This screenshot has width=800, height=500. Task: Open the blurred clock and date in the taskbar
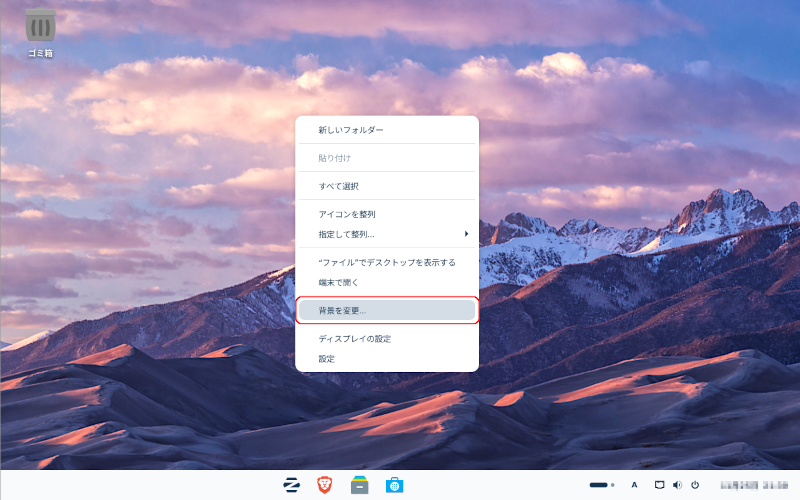754,485
